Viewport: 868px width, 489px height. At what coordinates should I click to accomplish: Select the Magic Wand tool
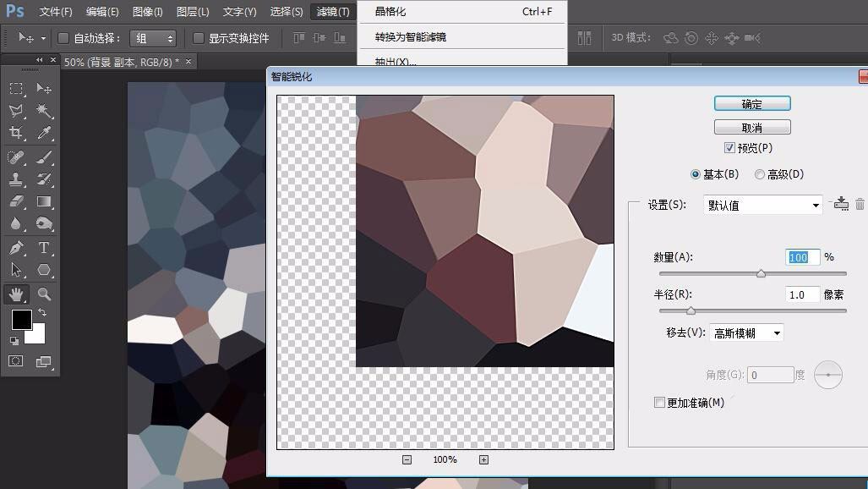tap(44, 111)
